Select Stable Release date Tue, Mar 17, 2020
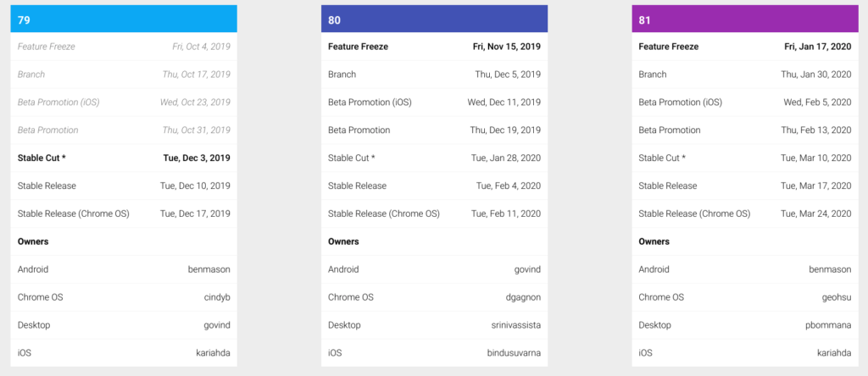 pyautogui.click(x=816, y=185)
